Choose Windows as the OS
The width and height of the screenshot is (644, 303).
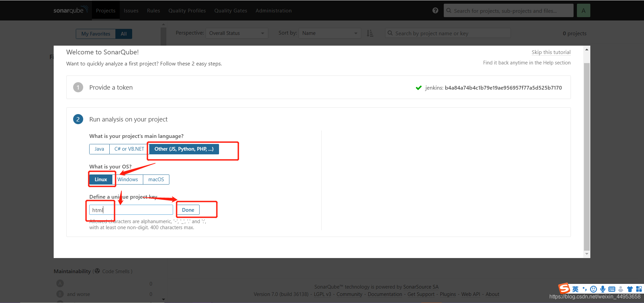pyautogui.click(x=127, y=180)
